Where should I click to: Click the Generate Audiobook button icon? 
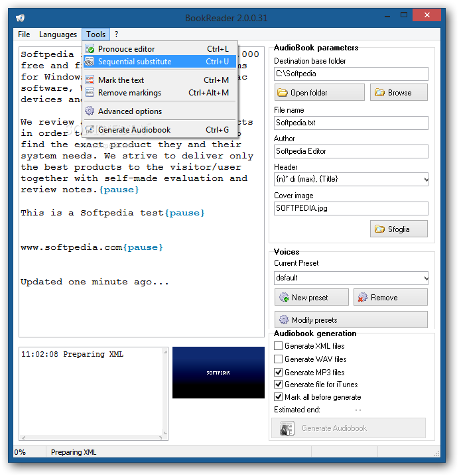tap(287, 428)
